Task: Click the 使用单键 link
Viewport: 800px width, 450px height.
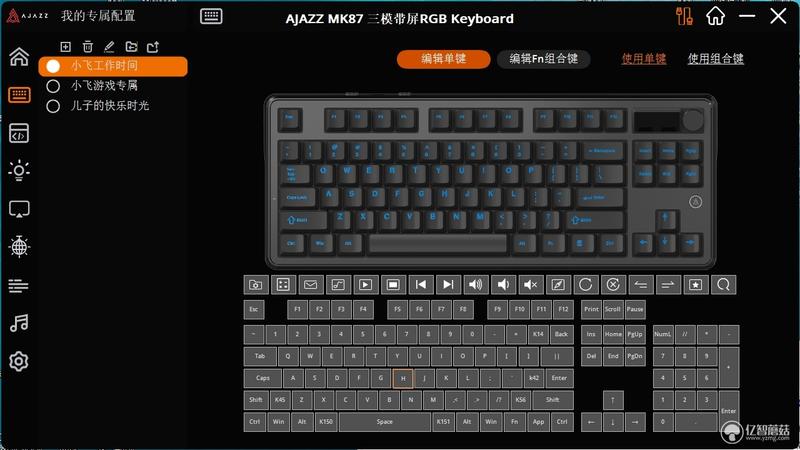Action: [x=644, y=59]
